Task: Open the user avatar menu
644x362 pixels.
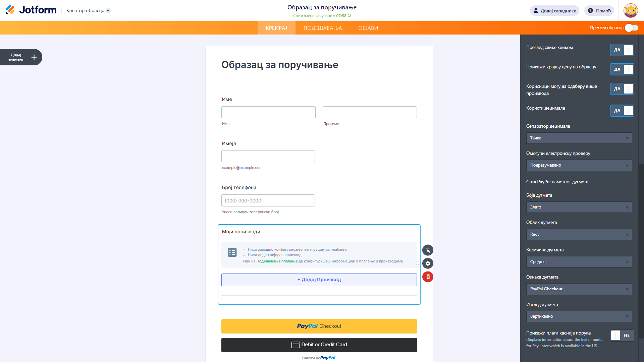Action: (630, 11)
